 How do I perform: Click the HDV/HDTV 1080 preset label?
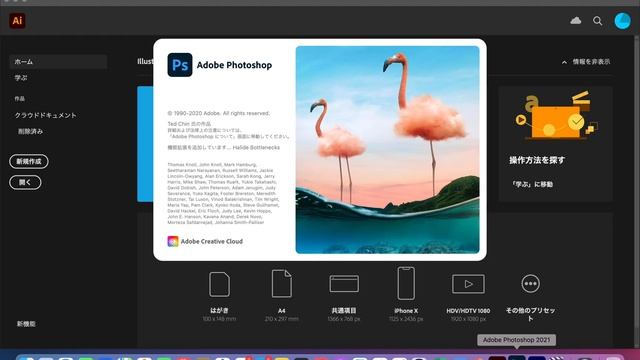pyautogui.click(x=468, y=311)
